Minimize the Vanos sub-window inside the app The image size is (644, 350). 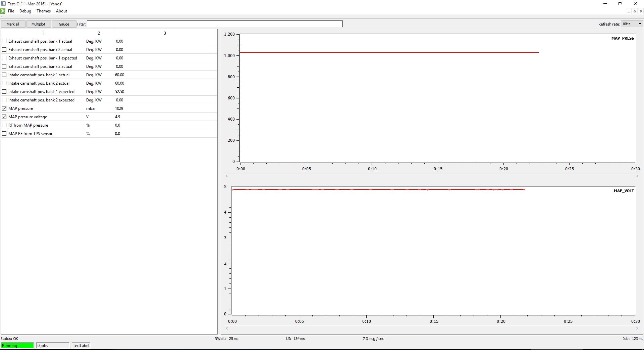point(629,11)
